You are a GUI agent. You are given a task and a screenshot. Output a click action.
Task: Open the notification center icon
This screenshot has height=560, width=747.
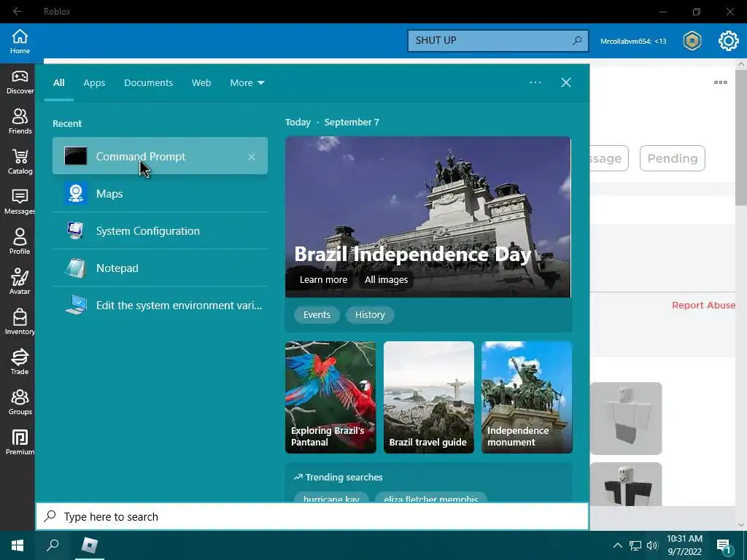point(724,546)
